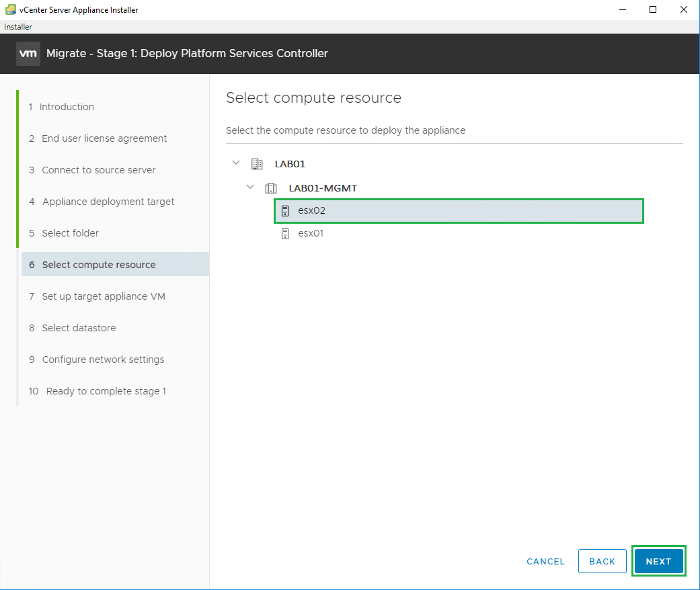Click the vCenter installer title bar icon
700x590 pixels.
pyautogui.click(x=10, y=9)
